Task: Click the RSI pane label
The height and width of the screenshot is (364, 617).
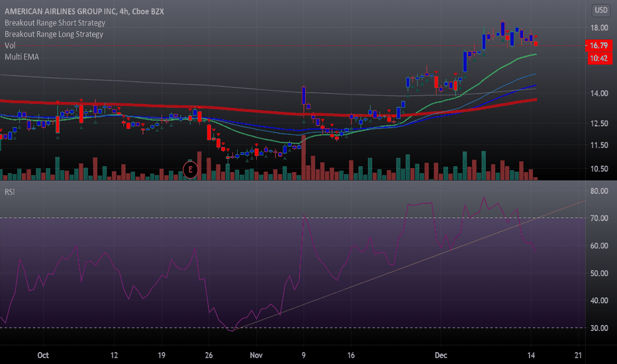Action: (x=10, y=192)
